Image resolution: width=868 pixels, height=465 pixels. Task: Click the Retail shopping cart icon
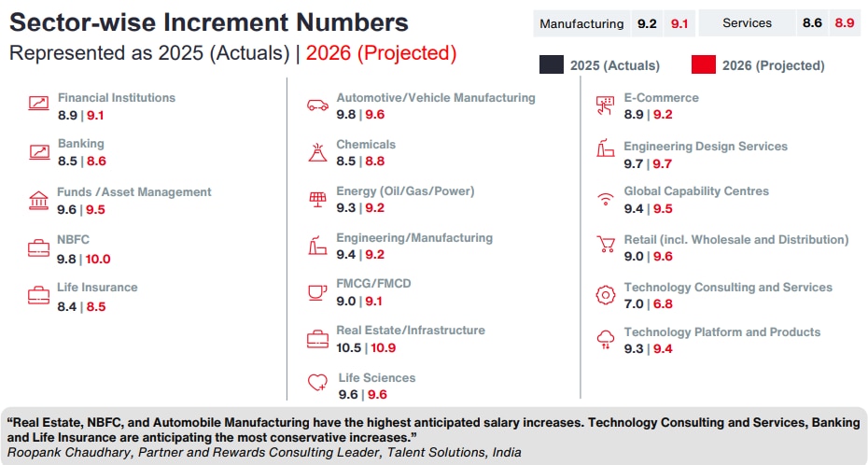pyautogui.click(x=606, y=247)
